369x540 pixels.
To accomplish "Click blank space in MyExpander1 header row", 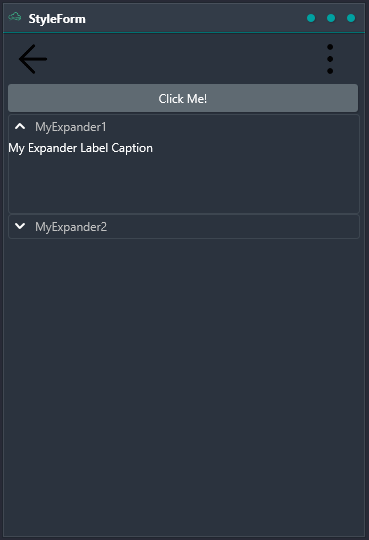I will (x=231, y=127).
